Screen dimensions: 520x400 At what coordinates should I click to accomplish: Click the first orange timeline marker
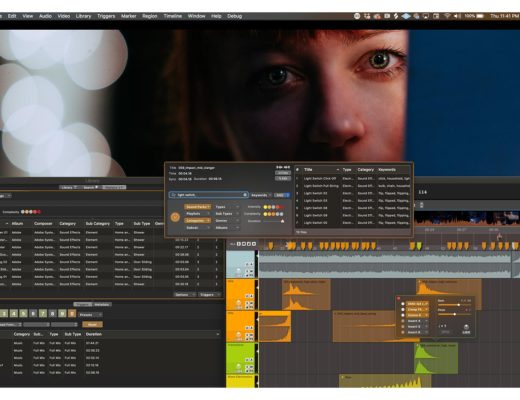271,246
